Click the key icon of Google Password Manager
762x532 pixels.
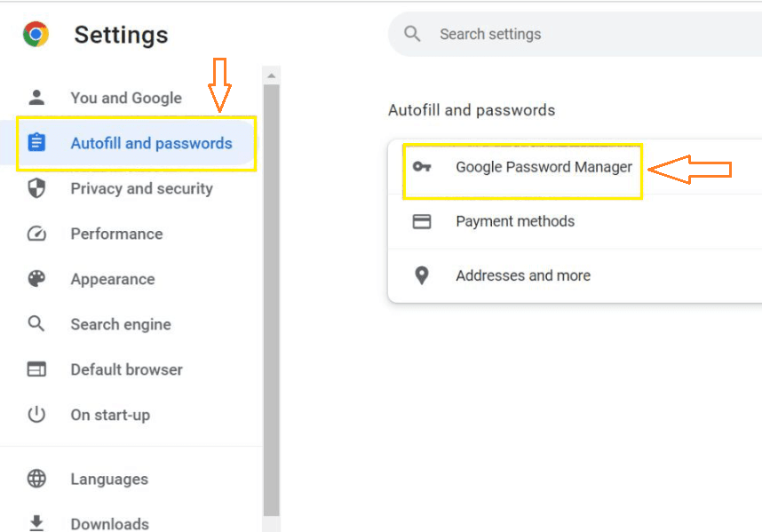[x=421, y=167]
